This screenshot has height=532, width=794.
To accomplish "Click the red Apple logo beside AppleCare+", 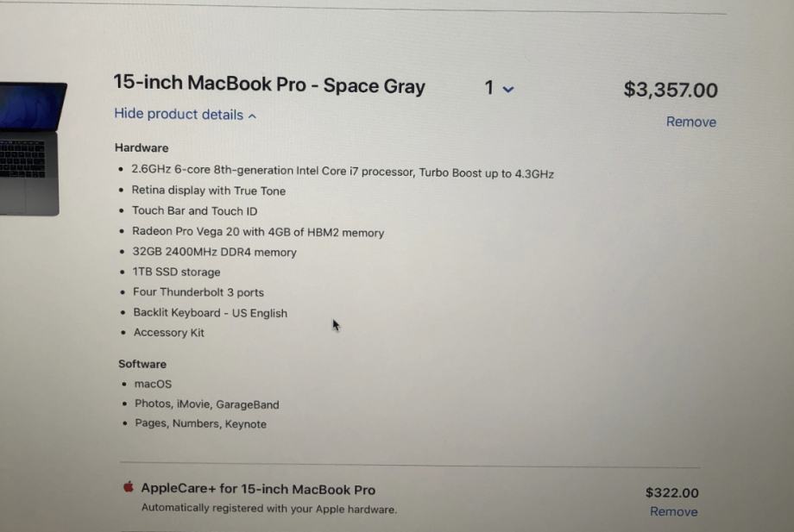I will click(129, 488).
